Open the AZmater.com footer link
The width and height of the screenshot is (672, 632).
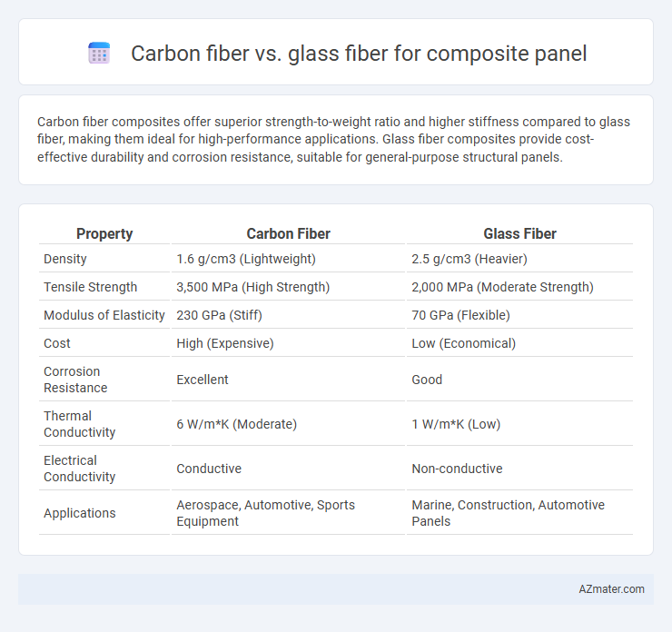click(x=611, y=589)
